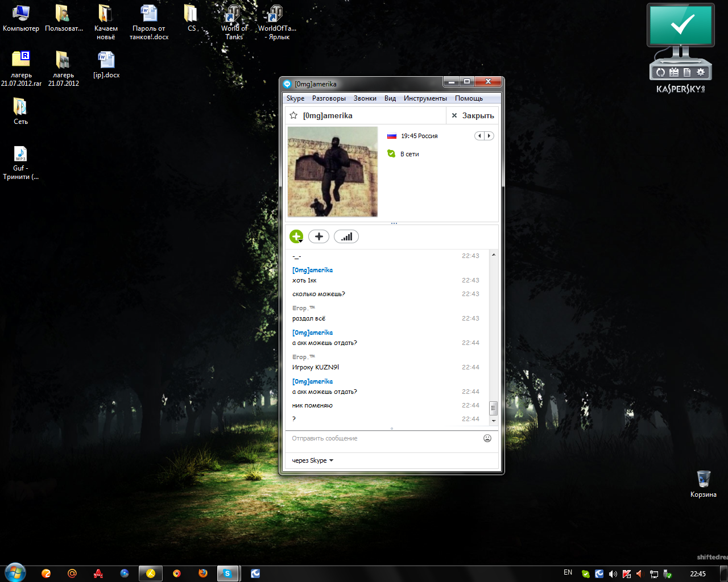Open the Kaspersky desktop gadget
This screenshot has width=728, height=582.
(x=680, y=45)
